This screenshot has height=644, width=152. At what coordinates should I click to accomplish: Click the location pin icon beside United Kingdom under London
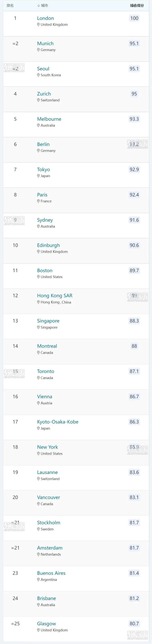point(38,24)
